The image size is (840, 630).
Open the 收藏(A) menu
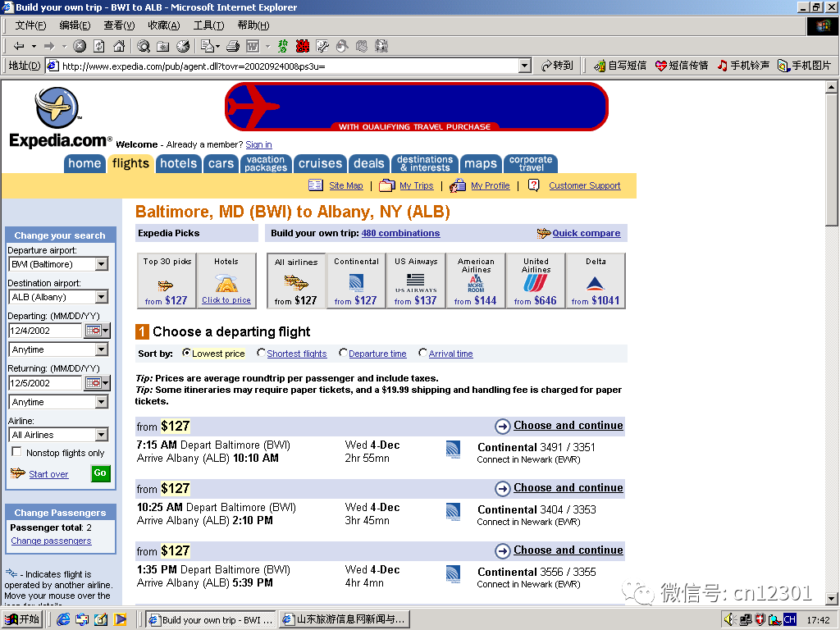163,25
